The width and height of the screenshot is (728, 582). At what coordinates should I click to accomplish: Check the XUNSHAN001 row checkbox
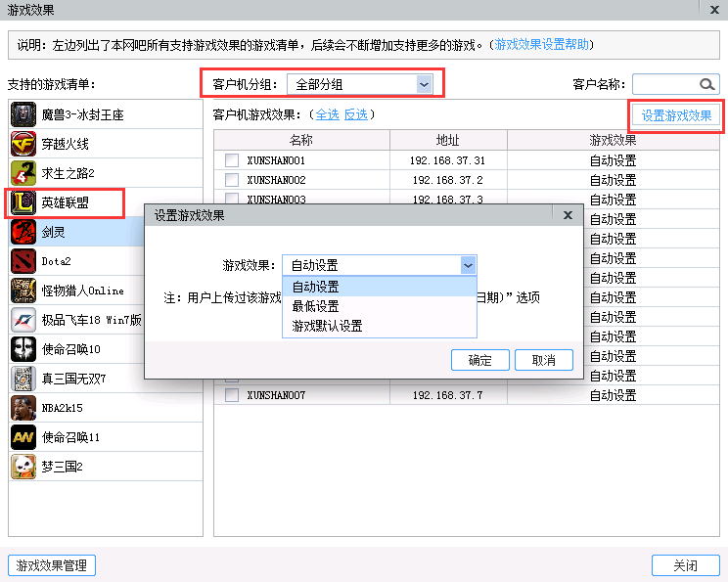pos(232,160)
